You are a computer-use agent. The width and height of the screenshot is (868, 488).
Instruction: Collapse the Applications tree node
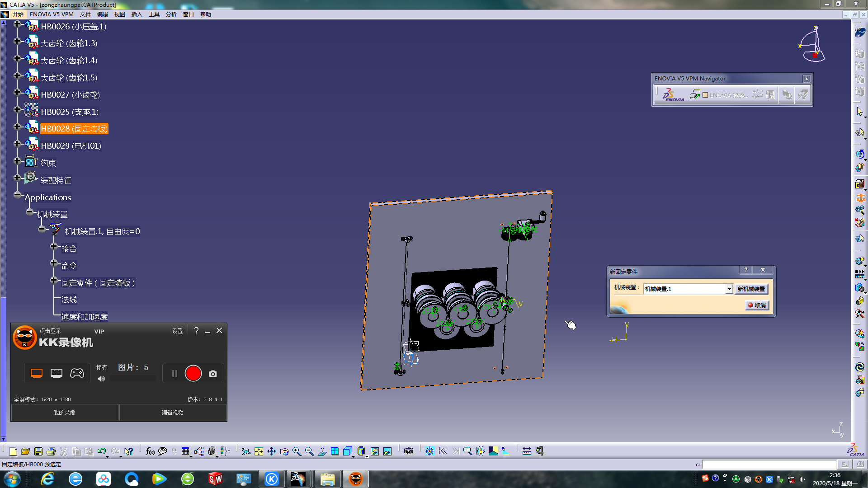pos(17,195)
